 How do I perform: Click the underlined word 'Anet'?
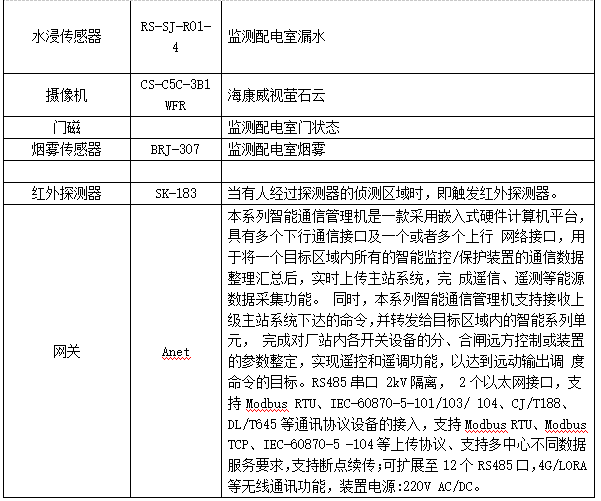pyautogui.click(x=176, y=352)
